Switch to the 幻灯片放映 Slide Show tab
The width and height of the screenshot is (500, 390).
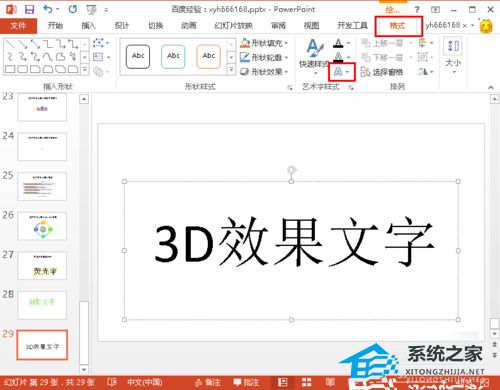pos(233,26)
